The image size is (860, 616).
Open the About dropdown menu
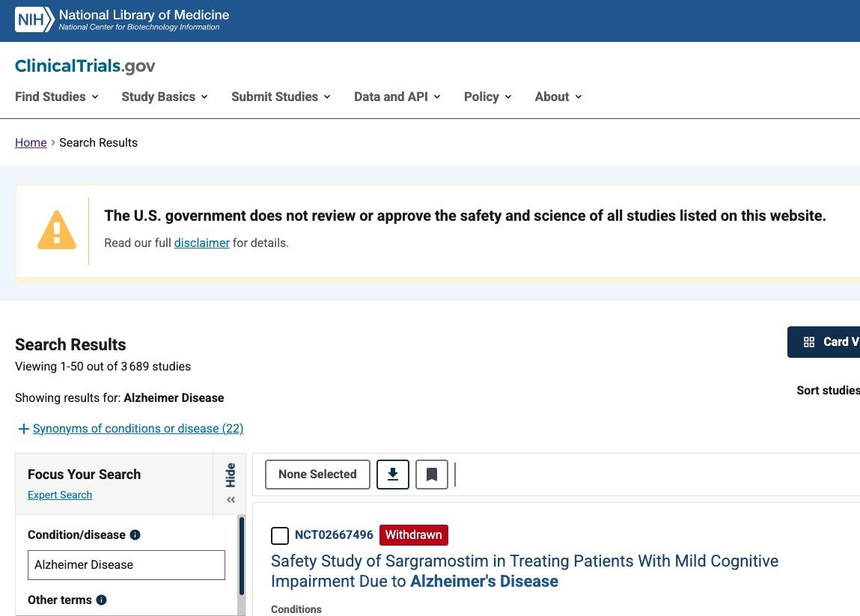click(558, 97)
